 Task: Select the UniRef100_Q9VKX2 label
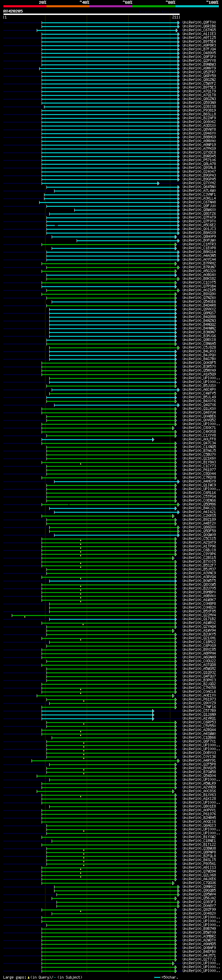tap(199, 309)
